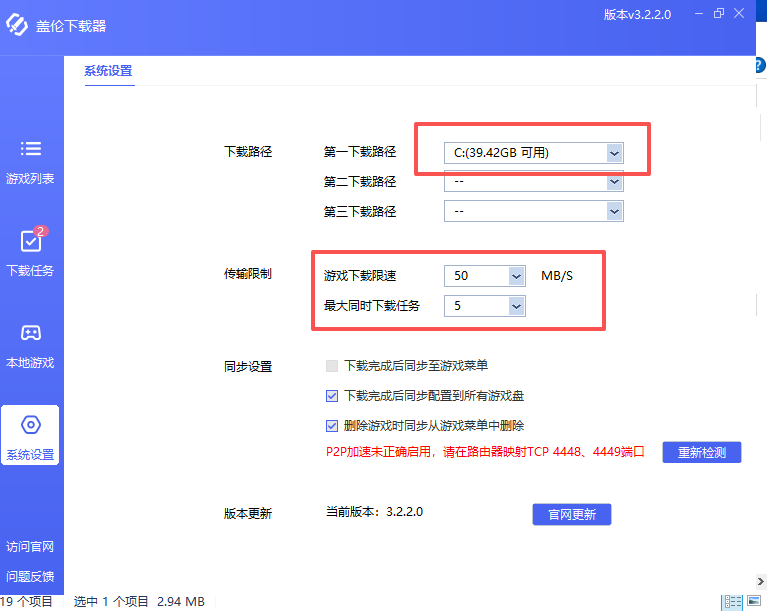
Task: Open the 游戏下载限速 dropdown arrow
Action: [x=517, y=276]
